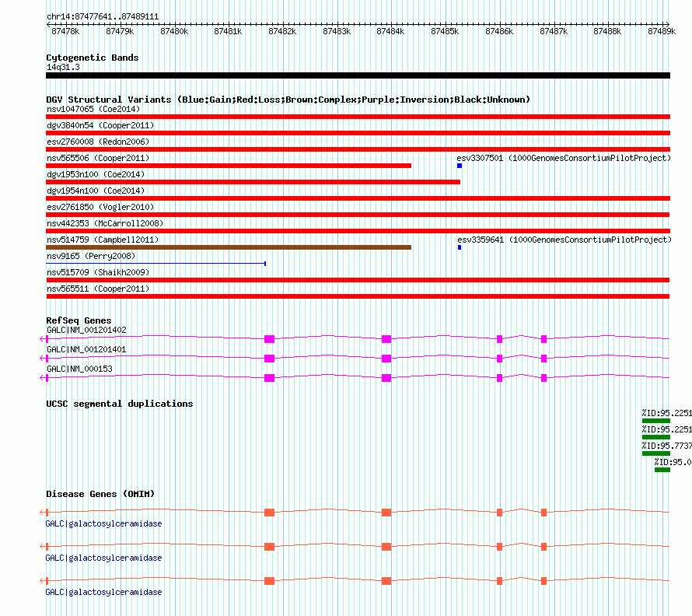Click the 87482k ruler label
Image resolution: width=692 pixels, height=616 pixels.
(282, 31)
